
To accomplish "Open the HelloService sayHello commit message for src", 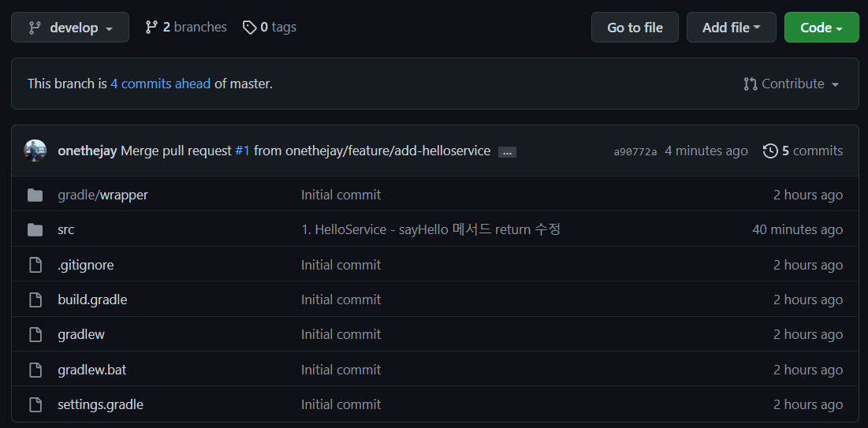I will point(430,229).
